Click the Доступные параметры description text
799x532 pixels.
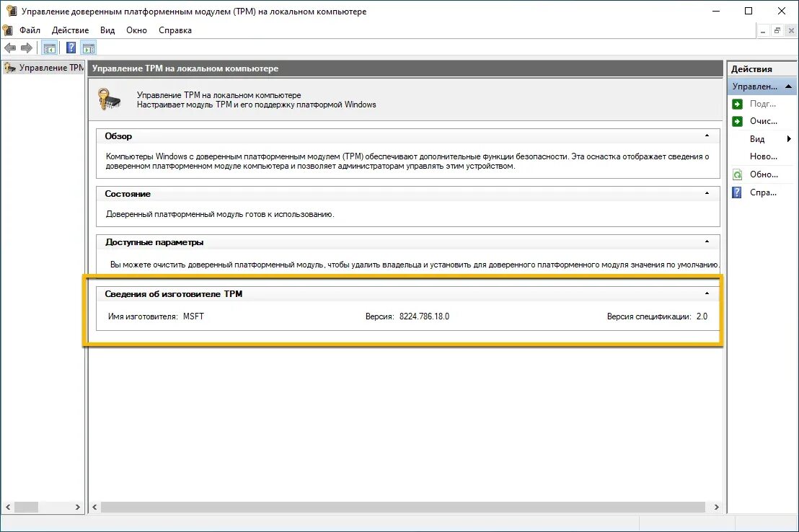point(414,265)
